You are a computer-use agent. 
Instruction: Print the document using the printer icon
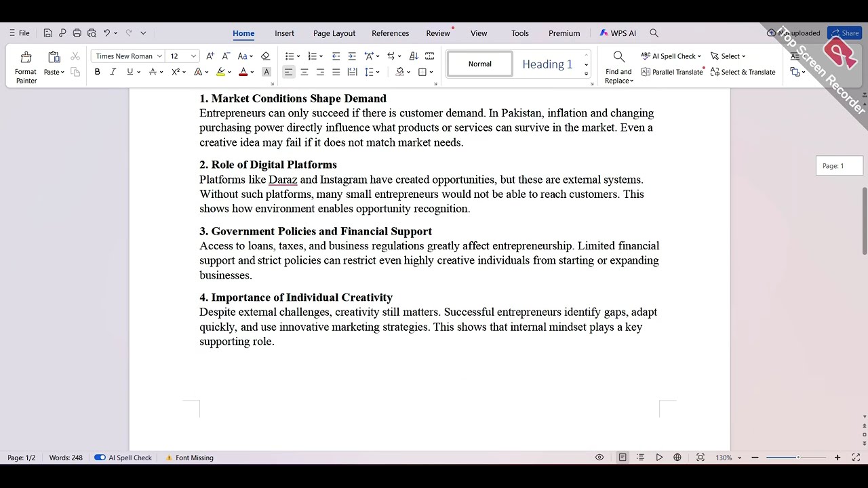pyautogui.click(x=77, y=33)
